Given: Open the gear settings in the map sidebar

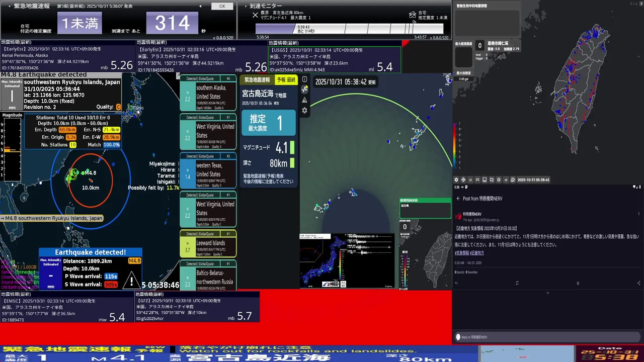Looking at the screenshot, I should coord(304,111).
